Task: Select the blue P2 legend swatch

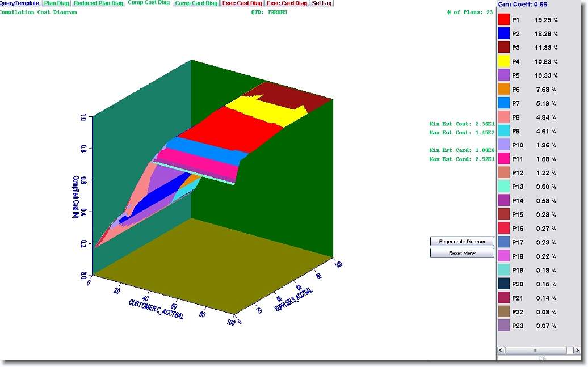Action: 503,33
